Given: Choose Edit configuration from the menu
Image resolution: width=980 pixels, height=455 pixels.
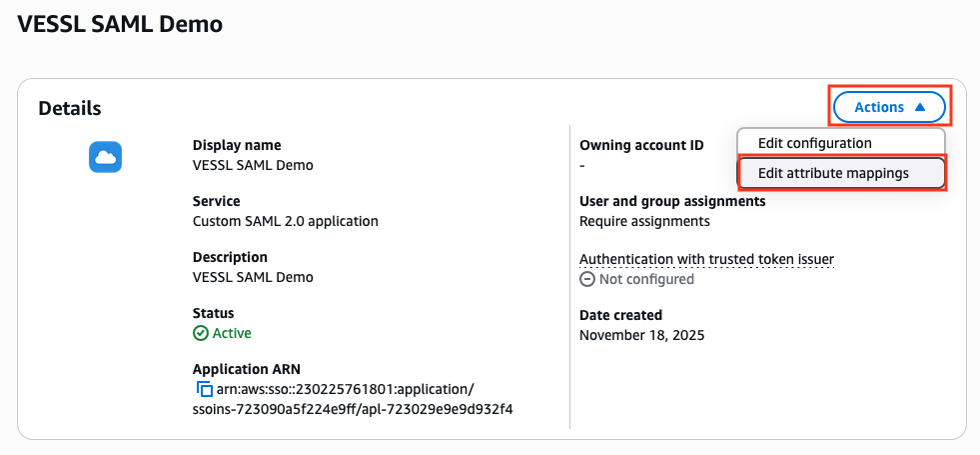Looking at the screenshot, I should coord(814,143).
